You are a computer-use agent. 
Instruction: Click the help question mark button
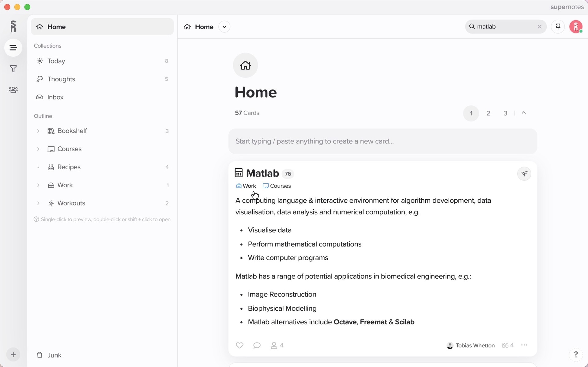click(x=576, y=355)
